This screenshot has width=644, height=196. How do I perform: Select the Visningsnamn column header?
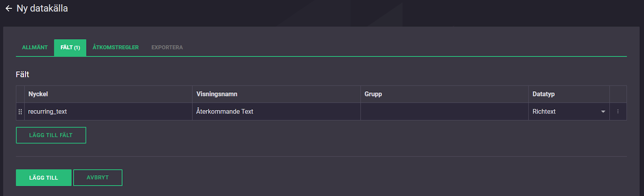217,94
